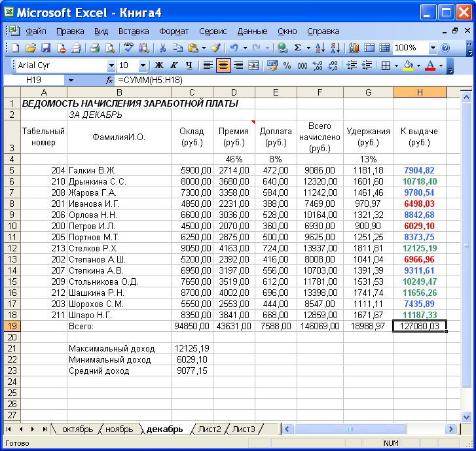Toggle center alignment button
This screenshot has width=476, height=451.
coord(223,65)
